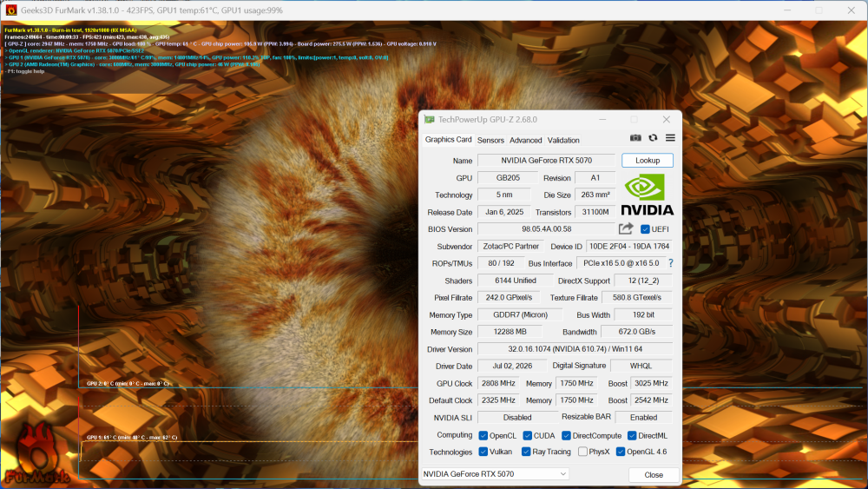This screenshot has width=868, height=489.
Task: Click the Resizable BAR value Enabled
Action: 643,418
